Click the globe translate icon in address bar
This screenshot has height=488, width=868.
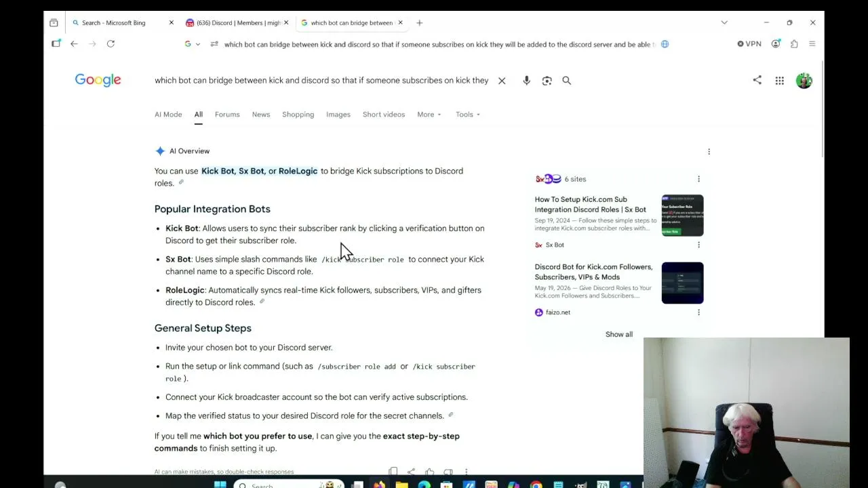point(665,44)
